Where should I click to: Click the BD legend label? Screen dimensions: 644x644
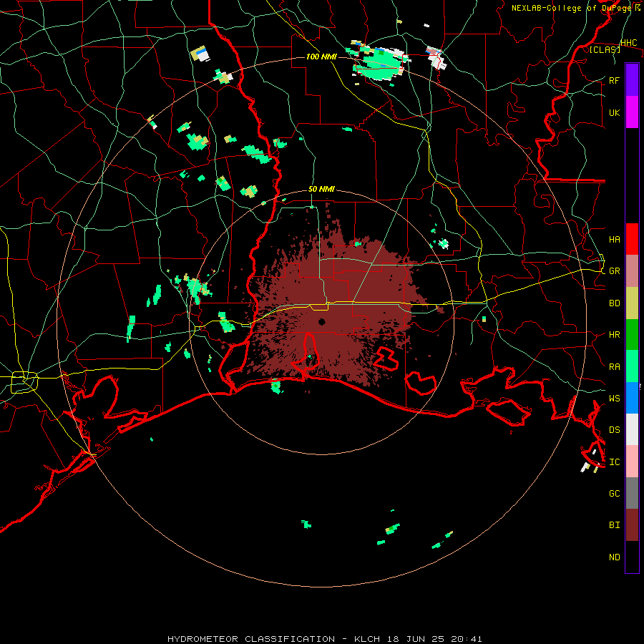(615, 303)
